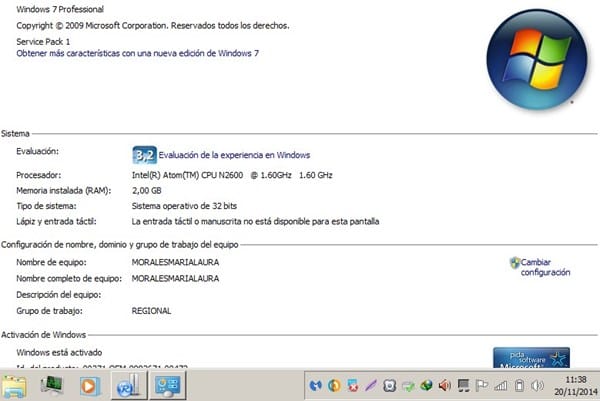Click 'Service Pack 1' text
The width and height of the screenshot is (600, 401).
43,42
